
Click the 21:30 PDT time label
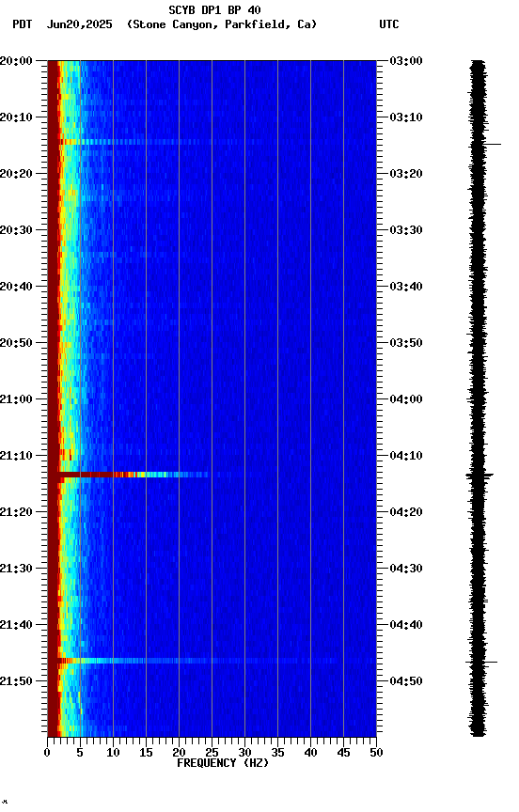(16, 570)
